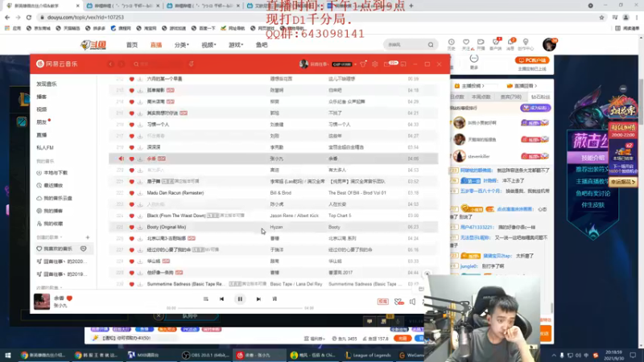Unlike the song Madu Dan Racun heart
The width and height of the screenshot is (644, 362).
click(x=131, y=193)
